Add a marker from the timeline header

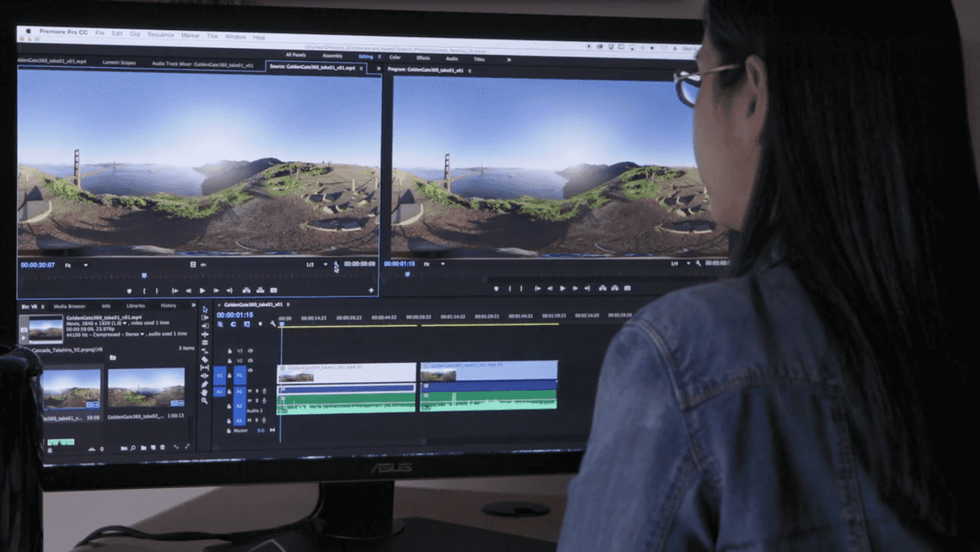pos(260,324)
